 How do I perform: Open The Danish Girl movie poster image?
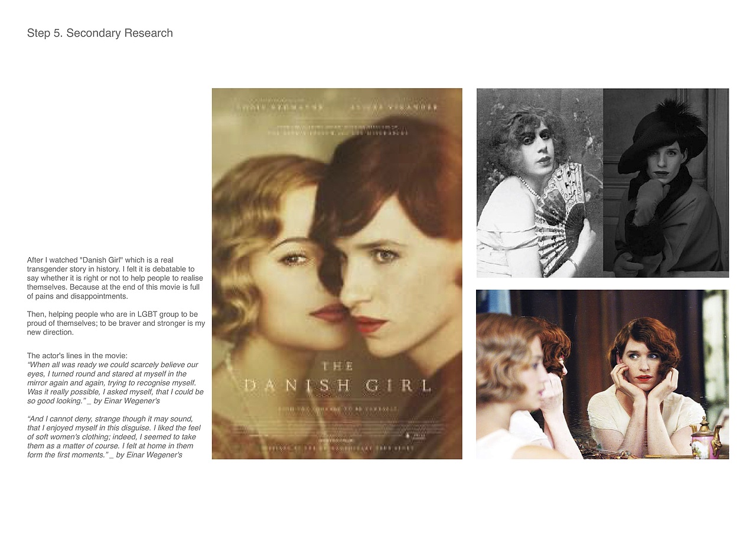tap(337, 274)
